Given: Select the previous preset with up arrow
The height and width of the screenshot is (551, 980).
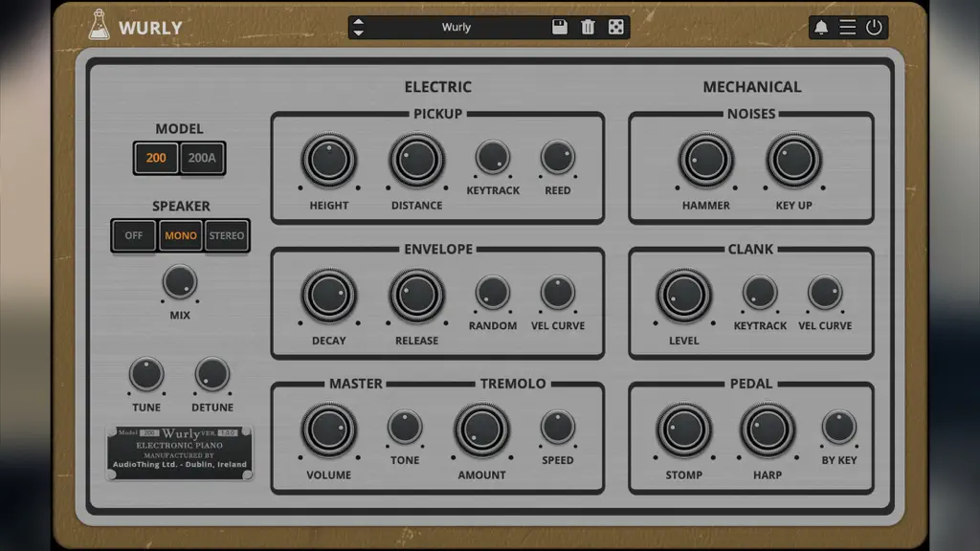Looking at the screenshot, I should coord(358,21).
